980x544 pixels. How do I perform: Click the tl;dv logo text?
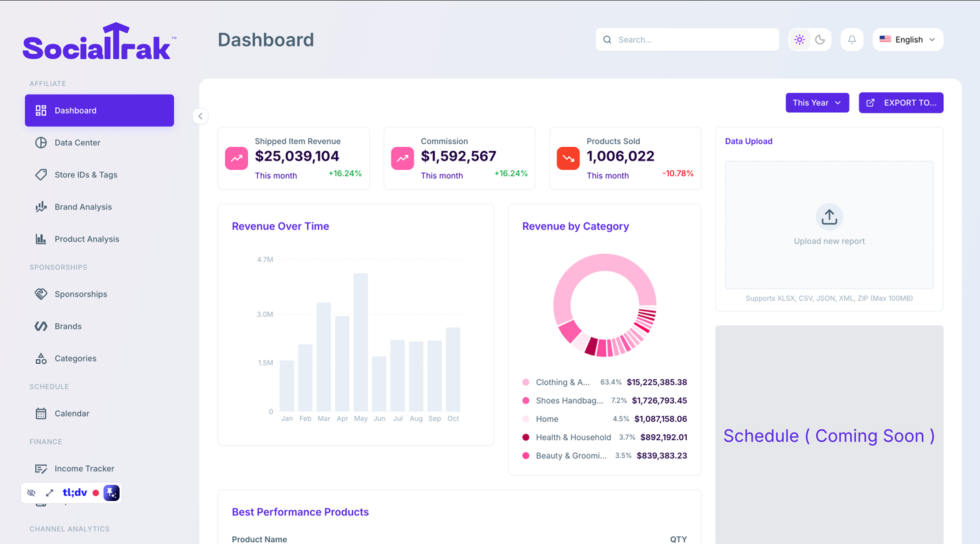pos(75,492)
